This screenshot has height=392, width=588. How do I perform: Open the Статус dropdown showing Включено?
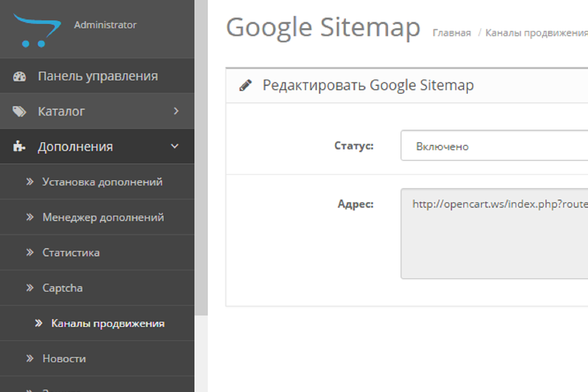coord(494,145)
